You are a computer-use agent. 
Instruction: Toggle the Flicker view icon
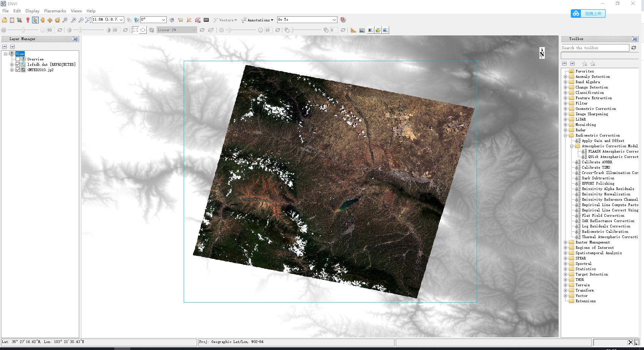pos(378,30)
